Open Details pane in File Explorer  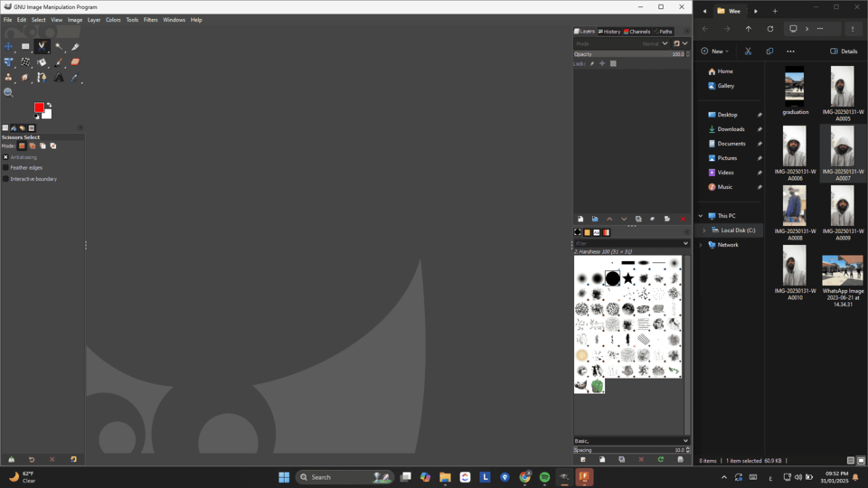click(x=844, y=52)
